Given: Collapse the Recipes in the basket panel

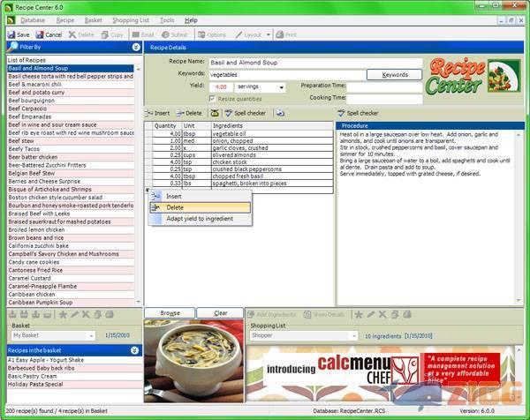Looking at the screenshot, I should click(x=136, y=350).
